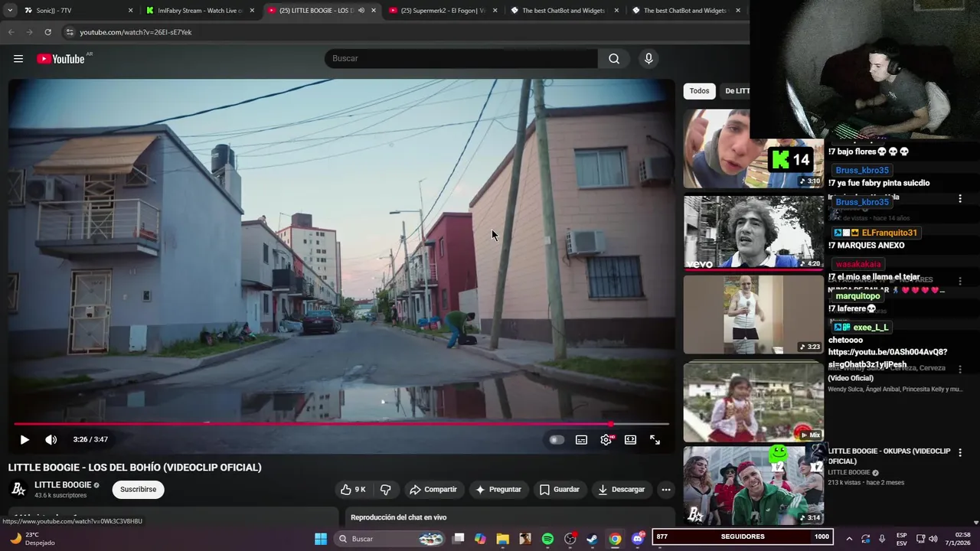Open site information icon in the address bar
The height and width of the screenshot is (551, 980).
[70, 32]
